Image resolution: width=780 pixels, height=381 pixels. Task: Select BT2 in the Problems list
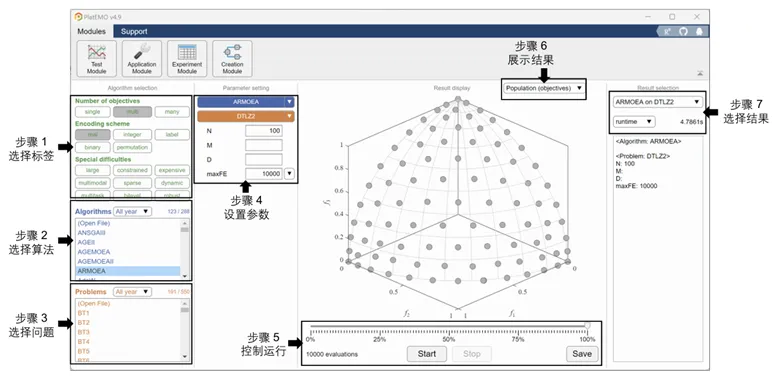[x=128, y=322]
